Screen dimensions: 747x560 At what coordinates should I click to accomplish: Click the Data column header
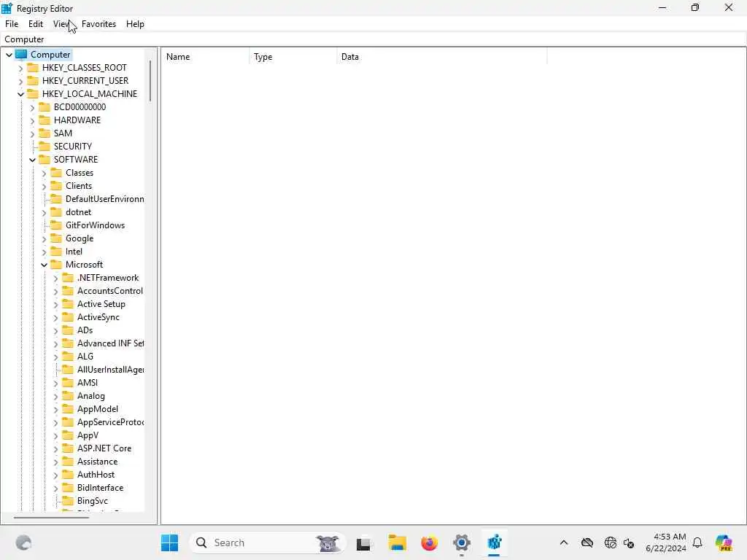click(441, 57)
